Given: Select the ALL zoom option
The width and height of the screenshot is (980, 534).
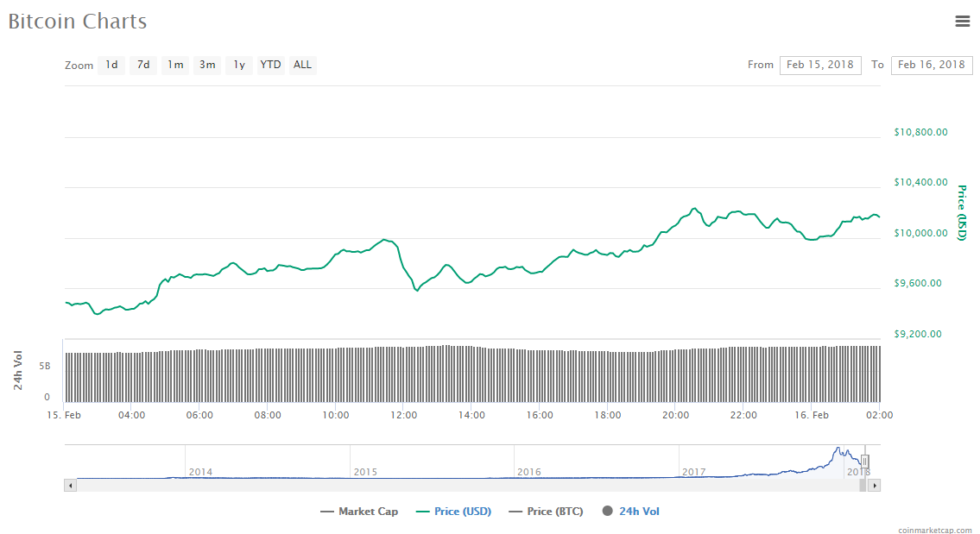Looking at the screenshot, I should point(302,65).
